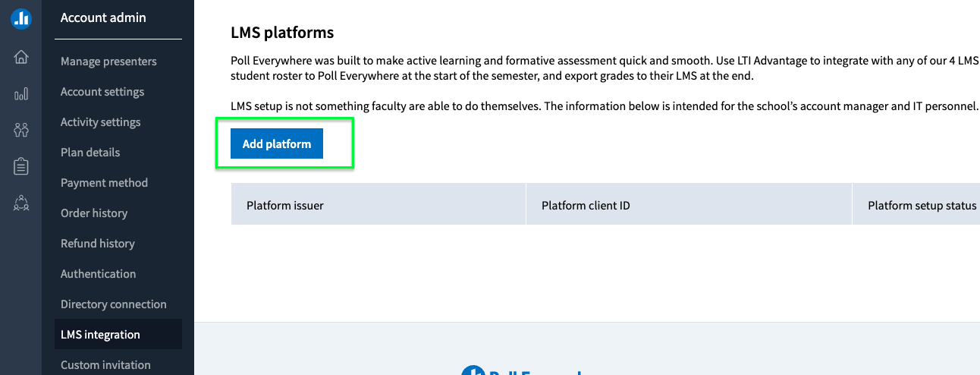The height and width of the screenshot is (375, 980).
Task: Open the Reports clipboard icon
Action: (21, 166)
